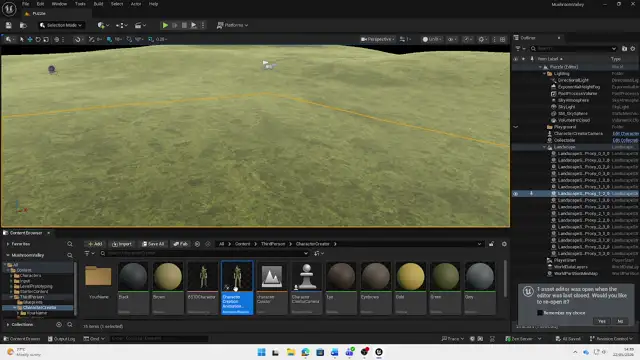Open the Window menu
Viewport: 640px width, 360px height.
[59, 4]
